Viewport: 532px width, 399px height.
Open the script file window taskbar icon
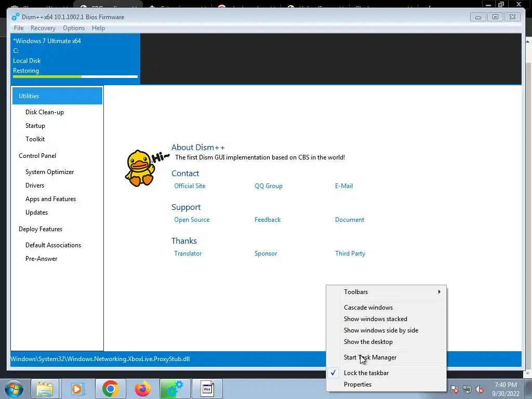pos(207,389)
